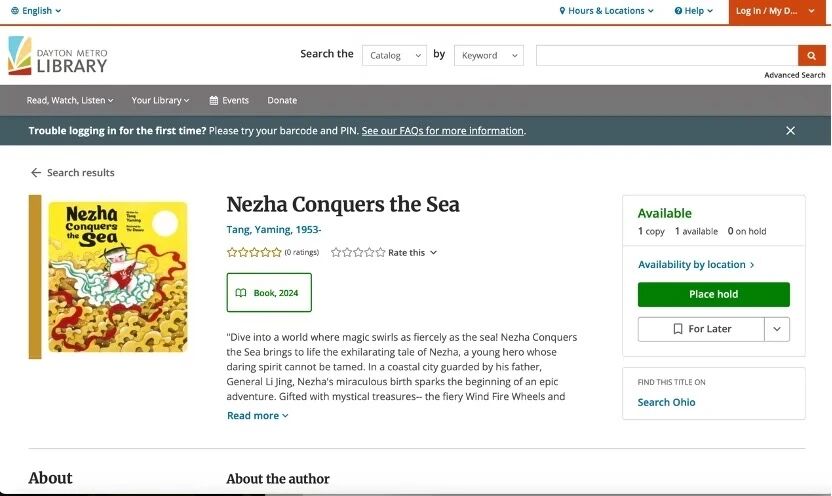The width and height of the screenshot is (832, 496).
Task: Open the Catalog search scope dropdown
Action: click(x=394, y=56)
